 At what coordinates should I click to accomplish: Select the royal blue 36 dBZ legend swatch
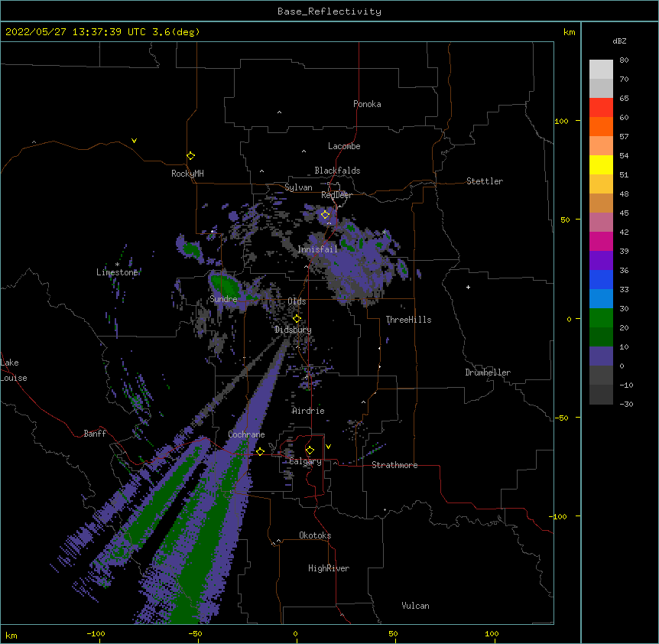click(x=601, y=279)
